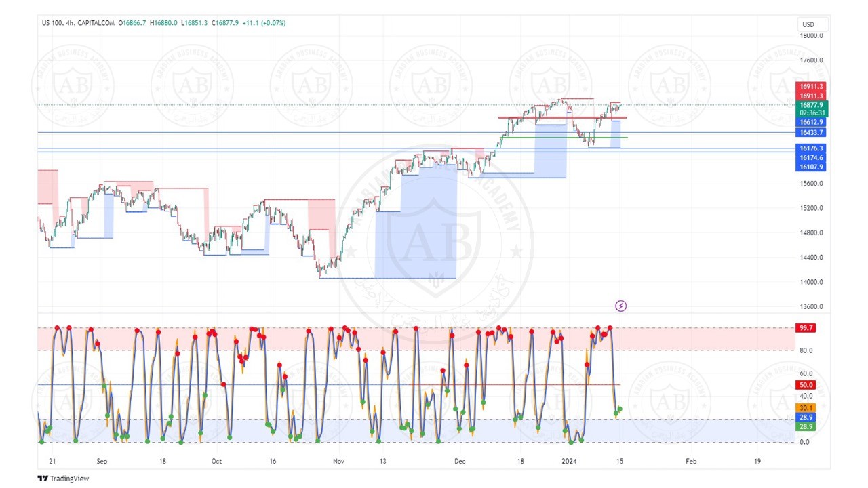Click the US 100 symbol title
The width and height of the screenshot is (868, 488).
point(53,23)
